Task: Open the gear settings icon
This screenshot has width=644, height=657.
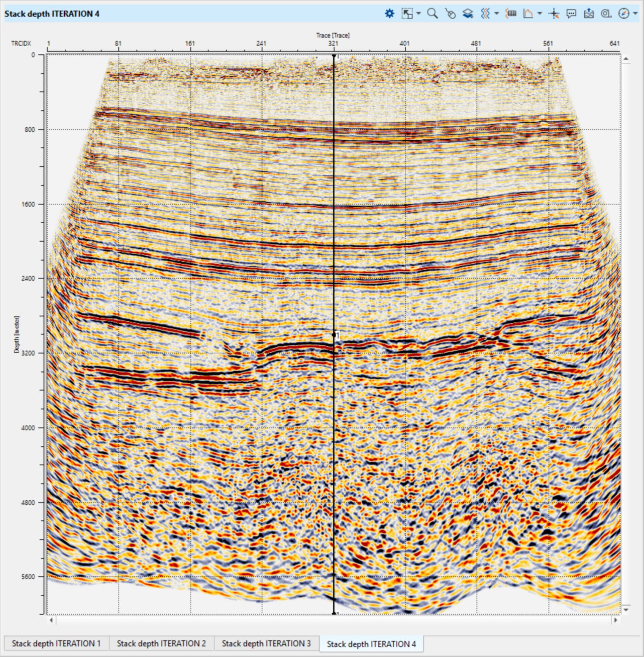Action: (389, 14)
